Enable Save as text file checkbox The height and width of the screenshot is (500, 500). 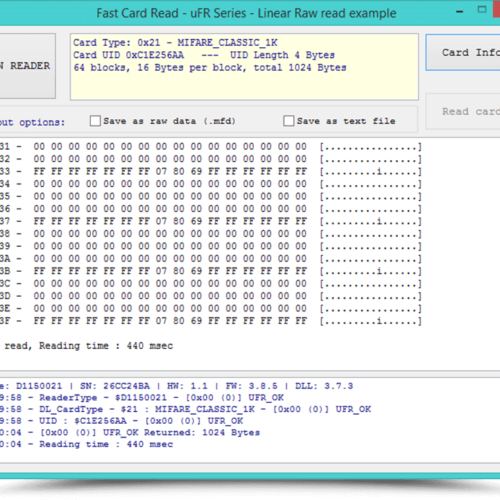point(289,121)
